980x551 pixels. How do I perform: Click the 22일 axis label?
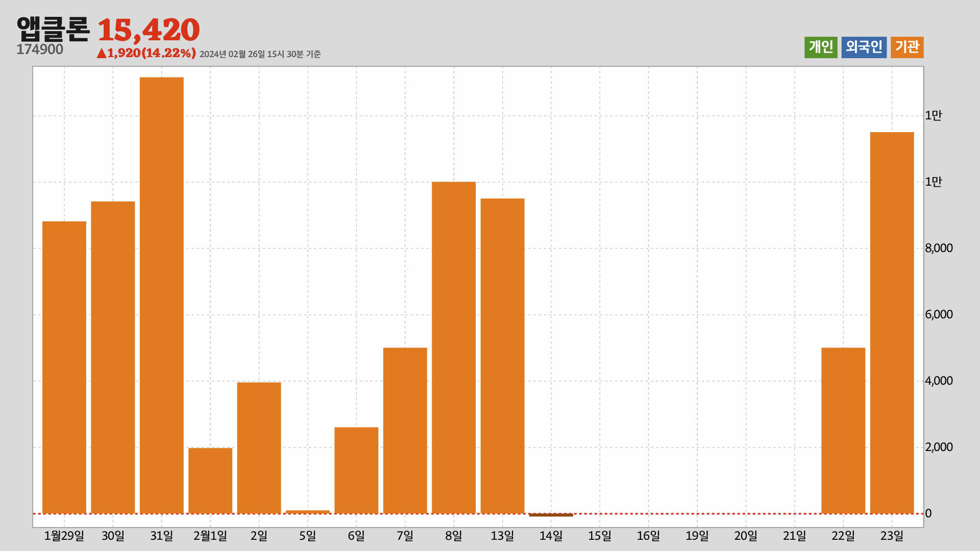[843, 536]
